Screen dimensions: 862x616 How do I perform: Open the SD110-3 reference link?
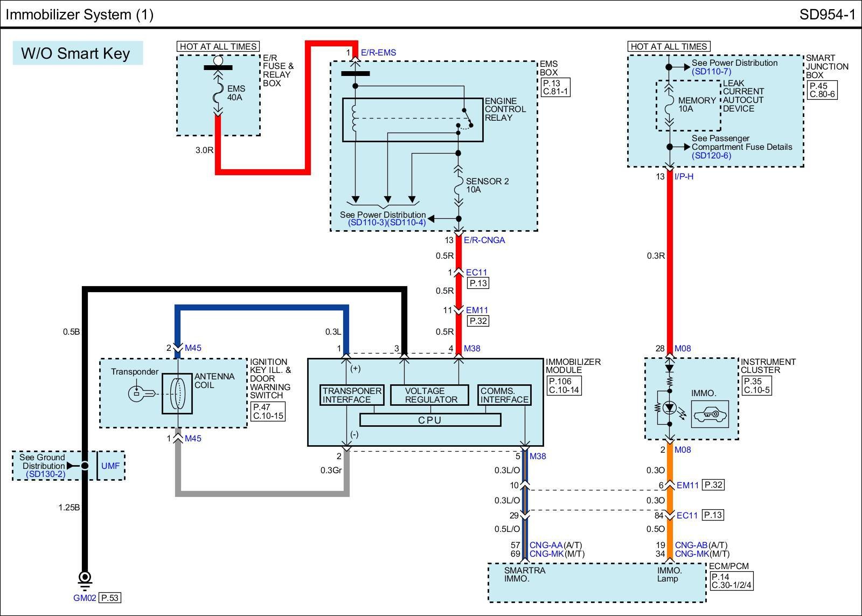367,223
